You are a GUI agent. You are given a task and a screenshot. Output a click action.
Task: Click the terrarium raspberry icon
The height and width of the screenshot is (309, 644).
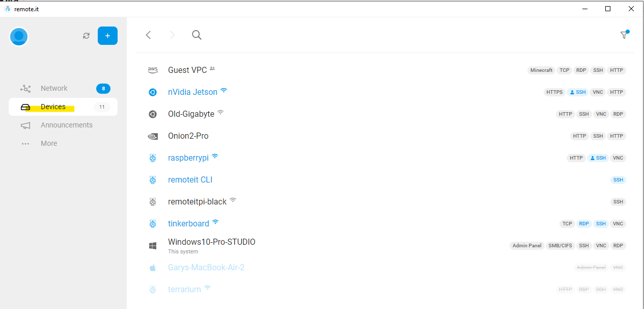[152, 289]
